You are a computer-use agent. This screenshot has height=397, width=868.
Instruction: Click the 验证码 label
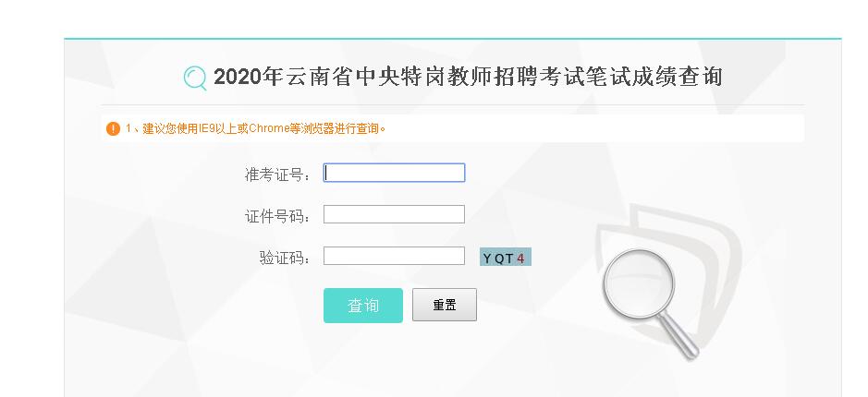point(284,258)
